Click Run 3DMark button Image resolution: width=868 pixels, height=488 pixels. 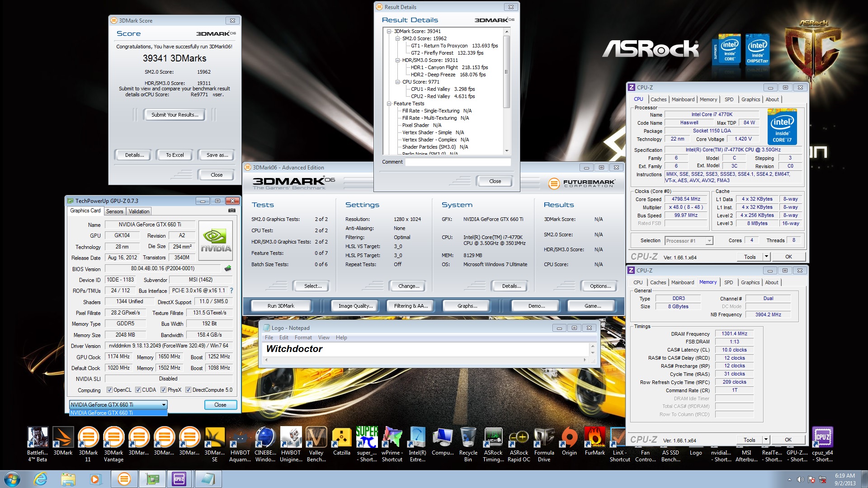281,306
